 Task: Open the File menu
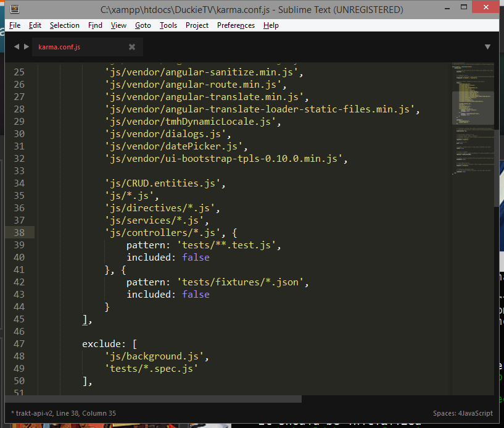point(15,25)
